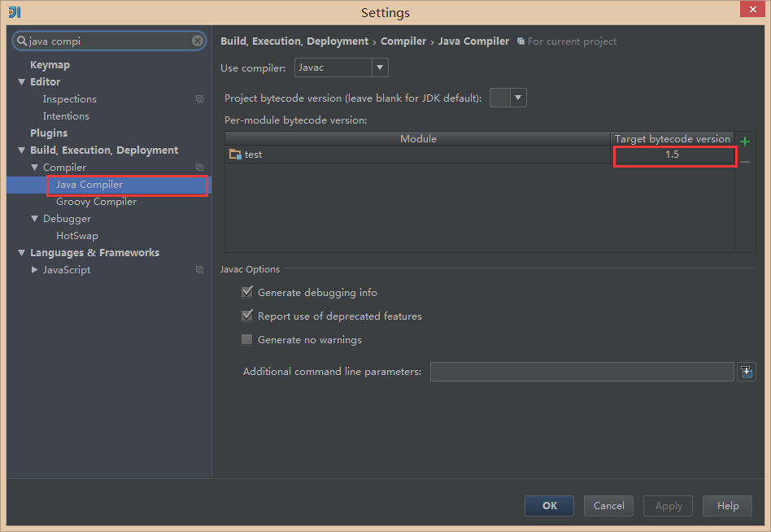
Task: Open HotSwap settings page
Action: point(77,236)
